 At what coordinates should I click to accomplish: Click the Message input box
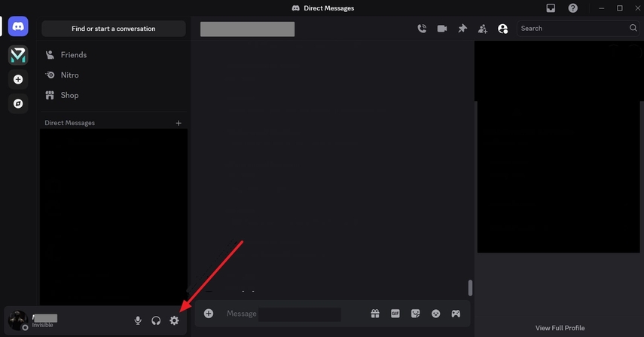pos(295,314)
